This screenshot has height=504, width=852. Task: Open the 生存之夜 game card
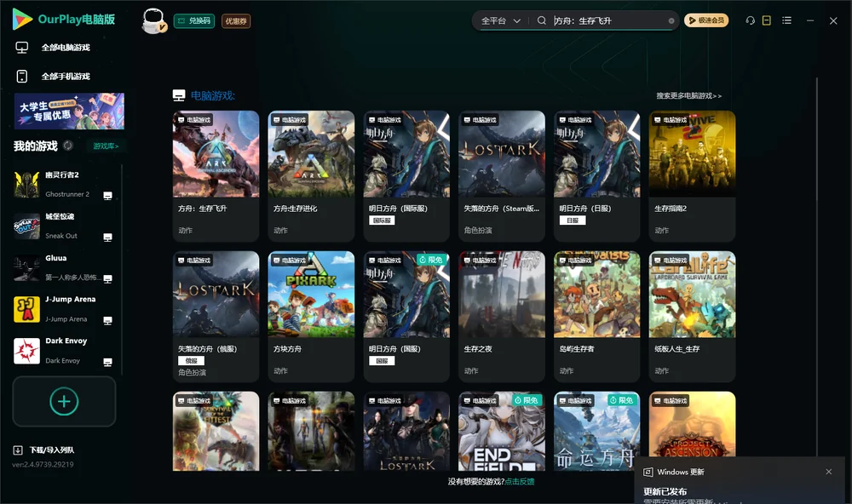(x=502, y=317)
